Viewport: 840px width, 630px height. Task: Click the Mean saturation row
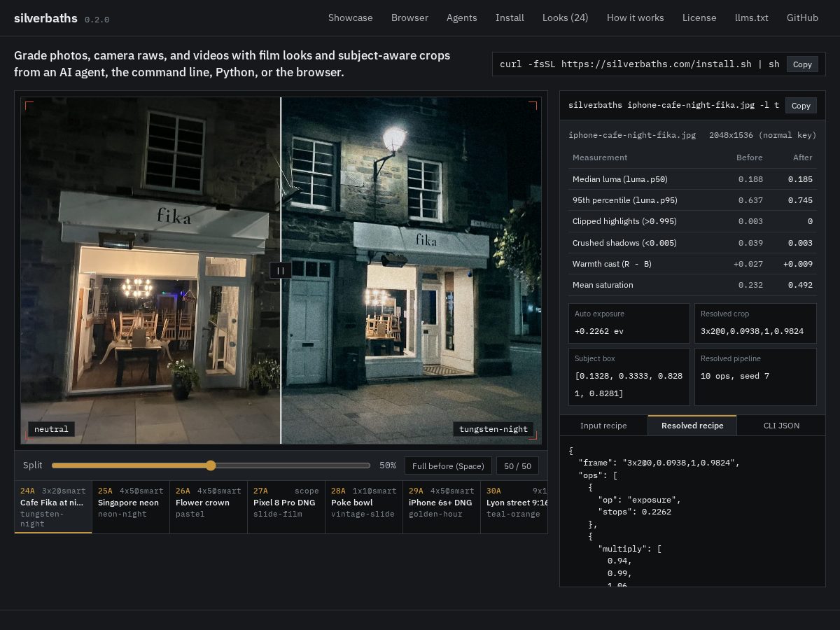[x=692, y=285]
